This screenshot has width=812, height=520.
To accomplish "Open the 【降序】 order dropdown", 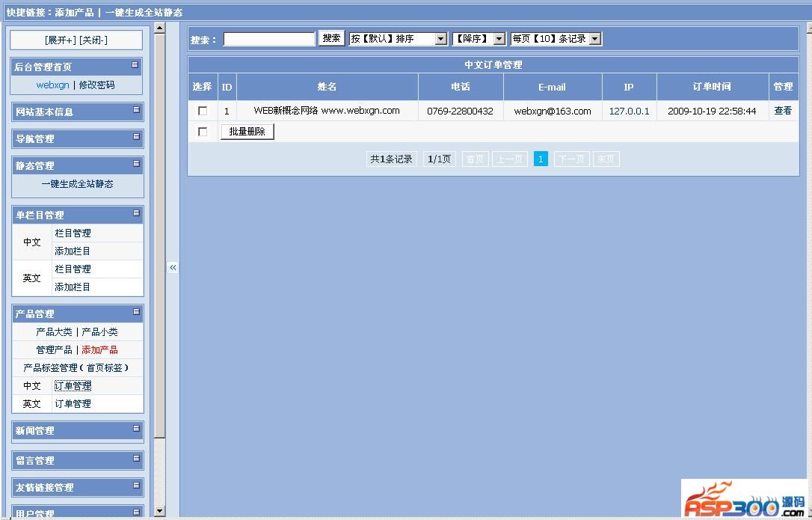I will coord(479,39).
